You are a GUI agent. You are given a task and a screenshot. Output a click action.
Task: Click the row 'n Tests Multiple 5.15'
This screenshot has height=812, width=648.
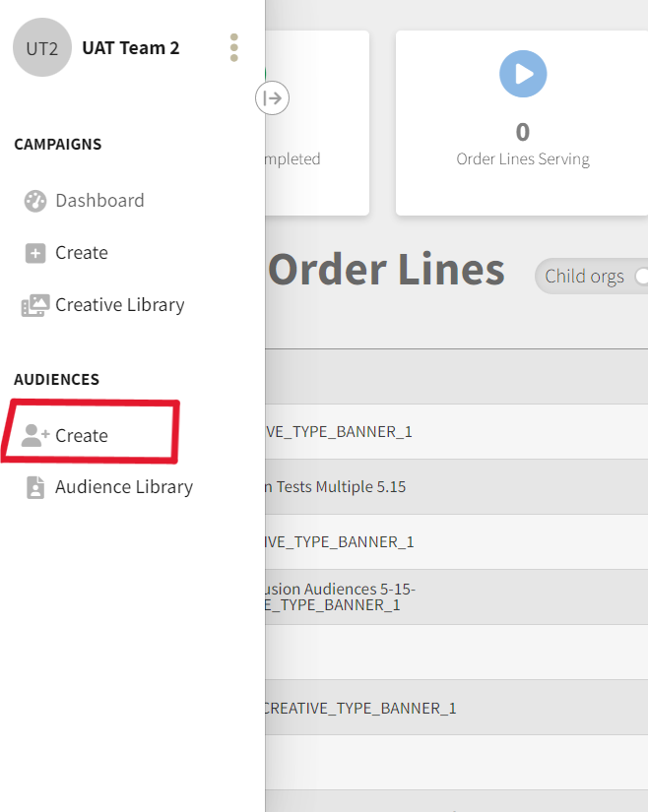point(456,487)
